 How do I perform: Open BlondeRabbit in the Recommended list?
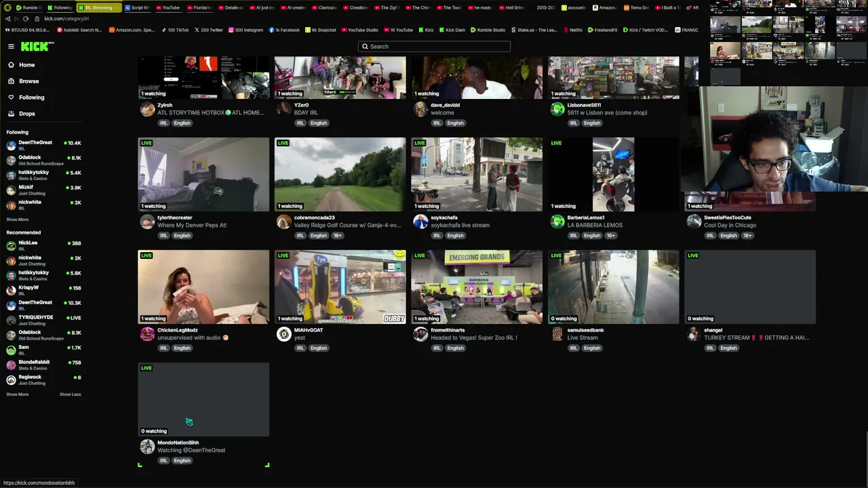coord(43,365)
